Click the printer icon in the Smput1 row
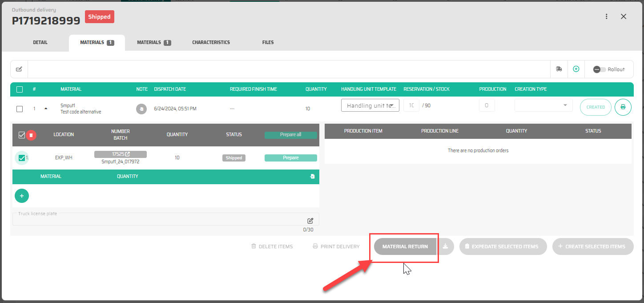This screenshot has width=644, height=303. [623, 107]
